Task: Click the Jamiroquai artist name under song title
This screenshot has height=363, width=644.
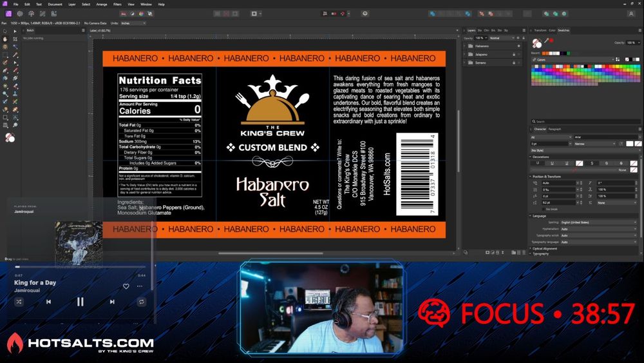Action: coord(27,290)
